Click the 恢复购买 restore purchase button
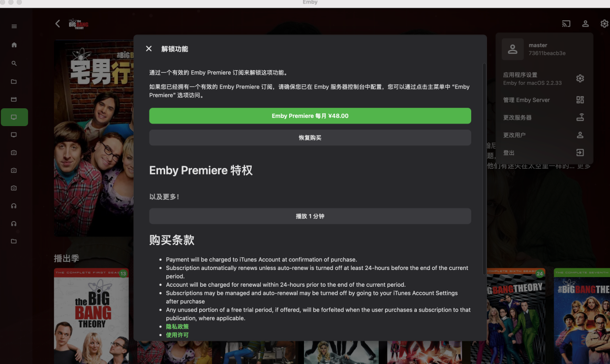The height and width of the screenshot is (364, 610). pyautogui.click(x=310, y=138)
